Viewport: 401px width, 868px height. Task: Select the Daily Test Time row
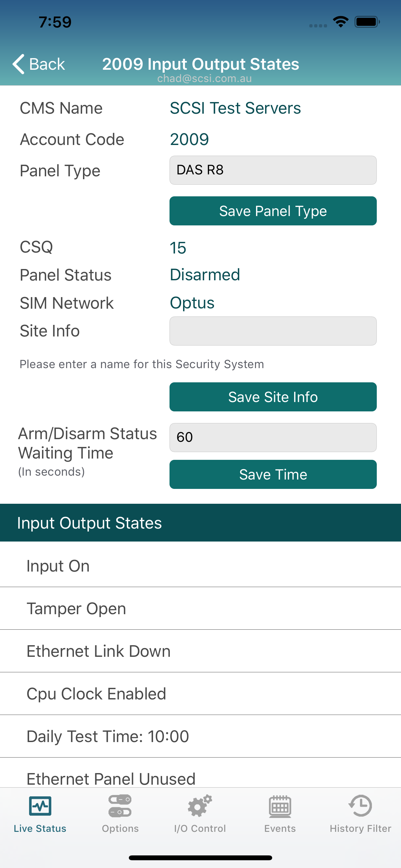click(200, 736)
